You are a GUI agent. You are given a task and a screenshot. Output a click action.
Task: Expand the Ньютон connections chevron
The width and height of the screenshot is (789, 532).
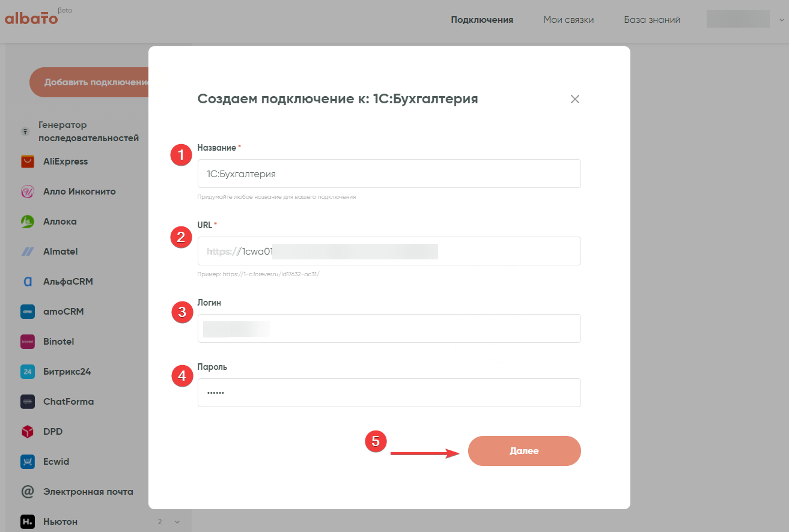[x=177, y=522]
